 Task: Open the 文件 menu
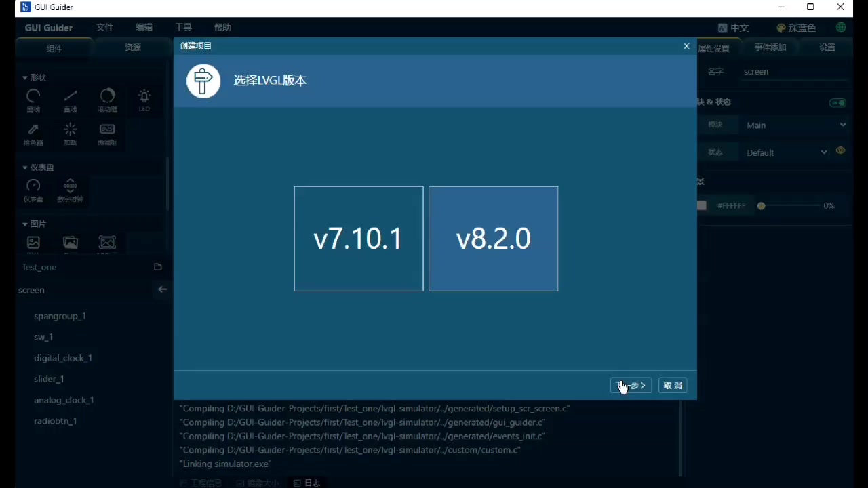pos(104,28)
